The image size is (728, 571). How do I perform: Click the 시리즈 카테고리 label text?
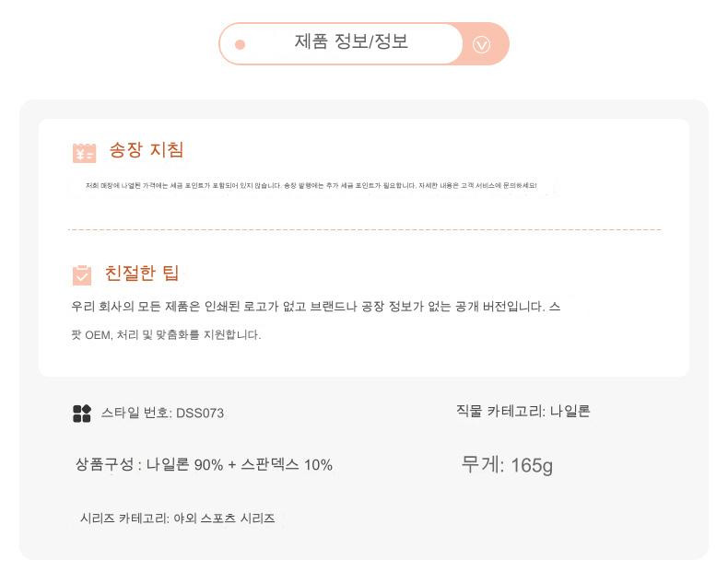[x=124, y=519]
